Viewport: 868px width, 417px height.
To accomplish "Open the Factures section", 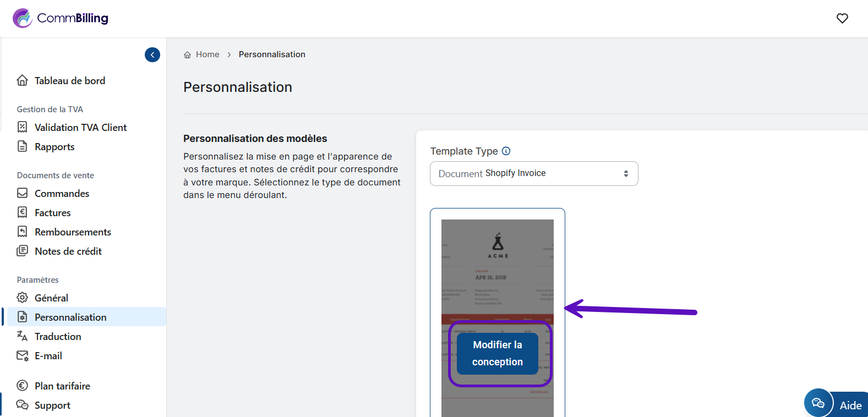I will point(52,213).
